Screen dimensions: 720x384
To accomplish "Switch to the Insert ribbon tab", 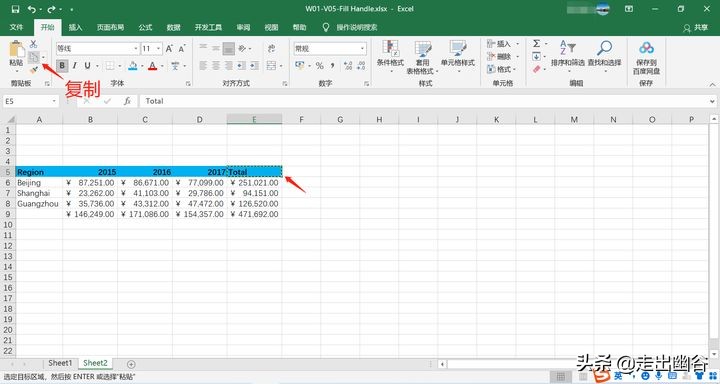I will [75, 28].
